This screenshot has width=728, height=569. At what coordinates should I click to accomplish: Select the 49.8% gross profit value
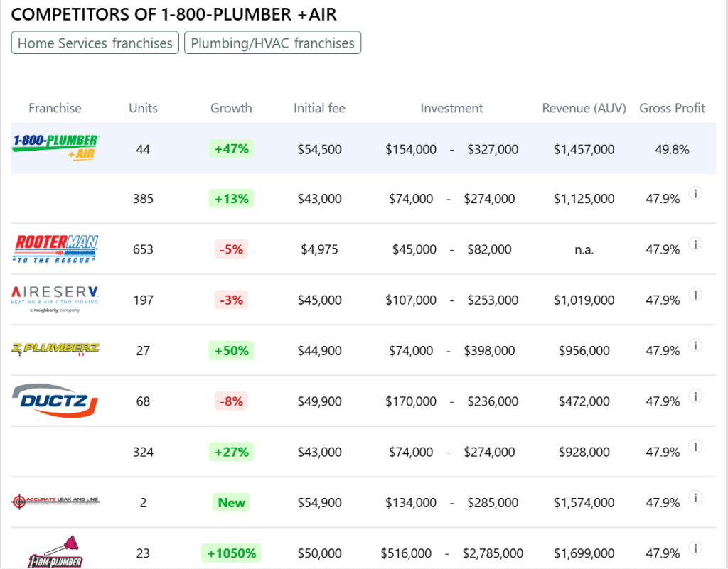click(x=672, y=149)
